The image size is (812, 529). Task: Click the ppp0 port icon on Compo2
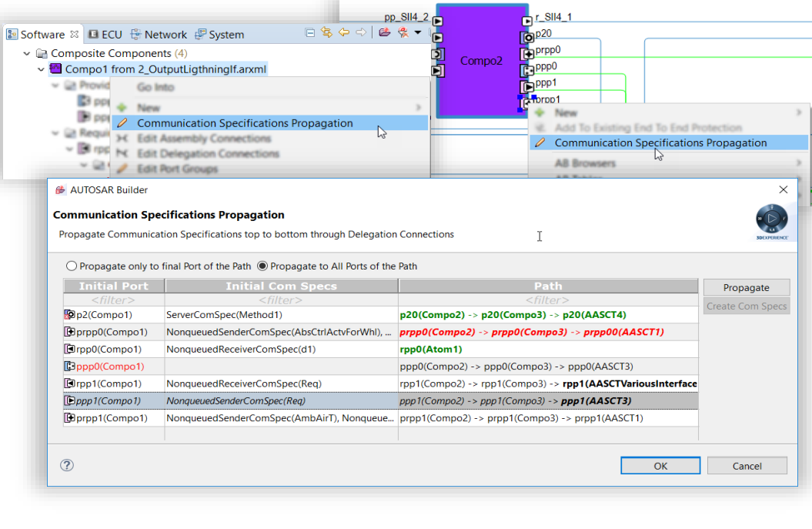point(527,71)
